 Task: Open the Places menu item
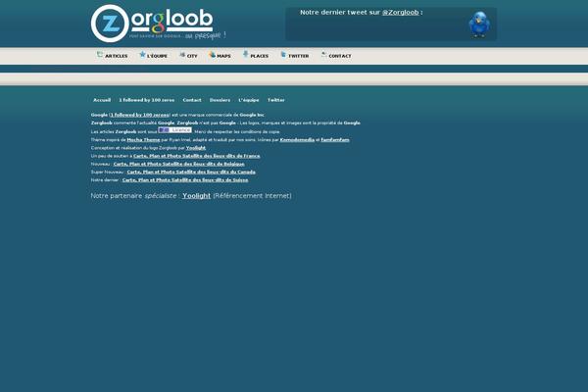tap(259, 56)
